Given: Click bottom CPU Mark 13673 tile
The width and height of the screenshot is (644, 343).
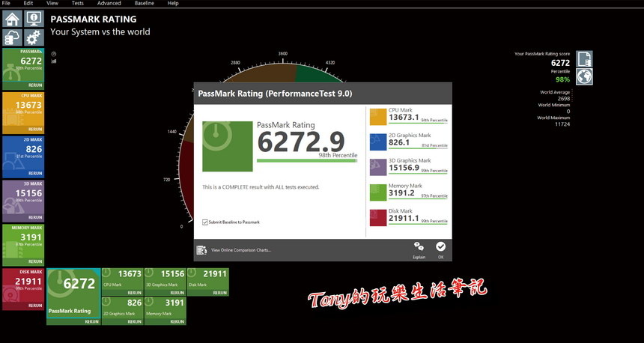Looking at the screenshot, I should 122,282.
